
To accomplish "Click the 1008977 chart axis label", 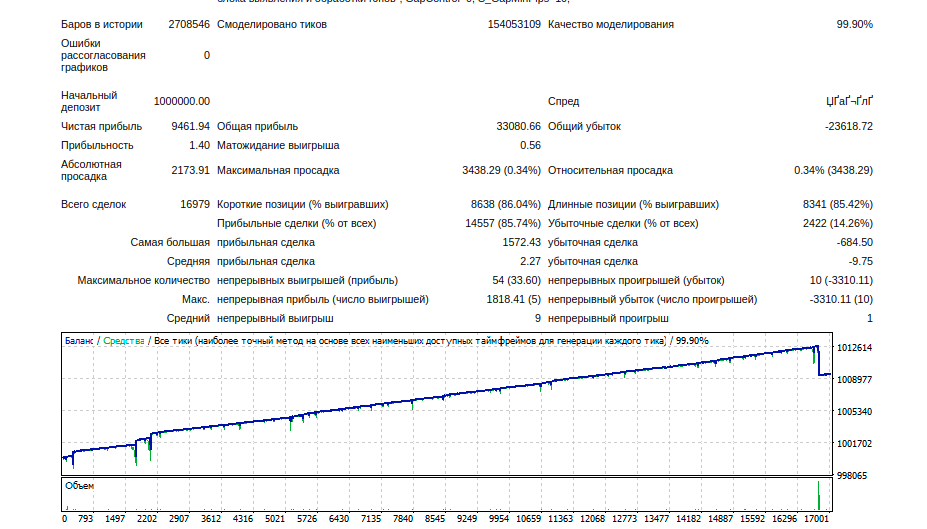I will (854, 379).
